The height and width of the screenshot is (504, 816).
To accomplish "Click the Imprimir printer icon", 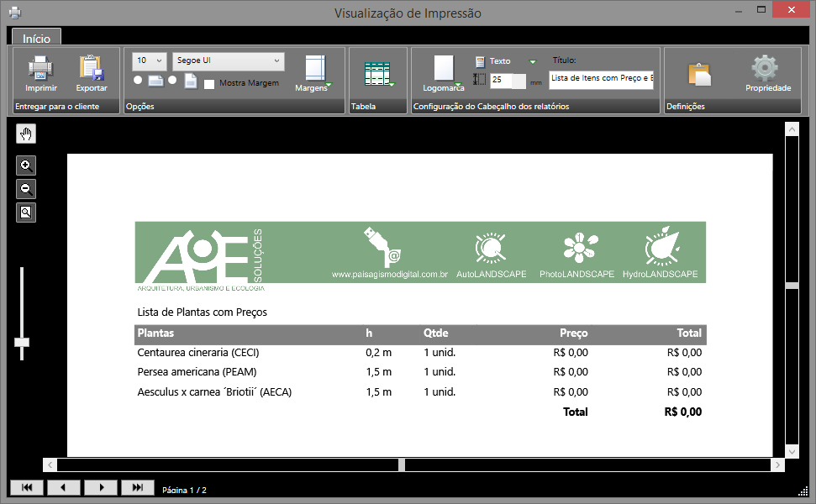I will pyautogui.click(x=40, y=67).
